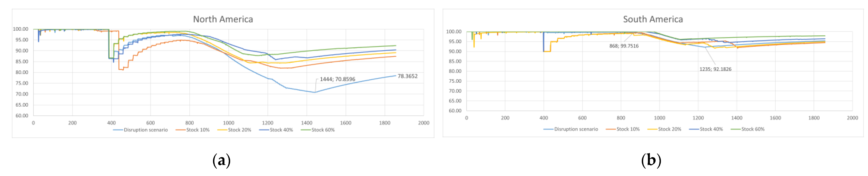Click x-axis tick 400 in North America chart
The image size is (868, 176).
(x=112, y=123)
